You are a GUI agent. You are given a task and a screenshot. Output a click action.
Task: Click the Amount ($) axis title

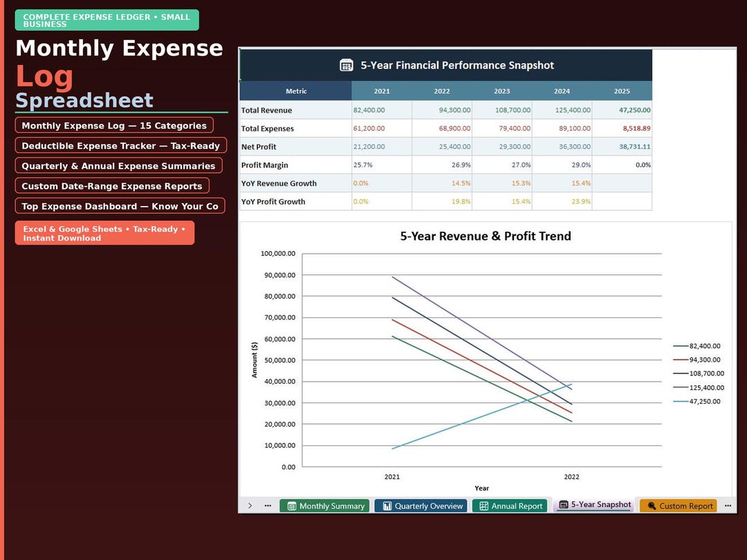(255, 360)
